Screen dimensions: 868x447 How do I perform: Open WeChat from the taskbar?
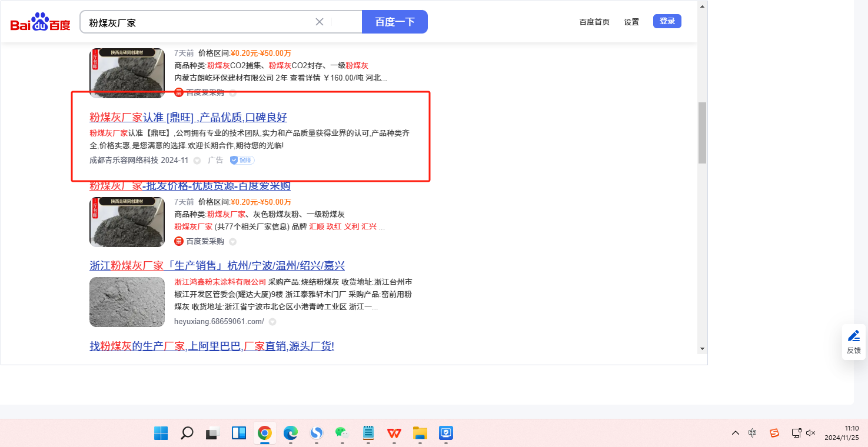pos(341,433)
